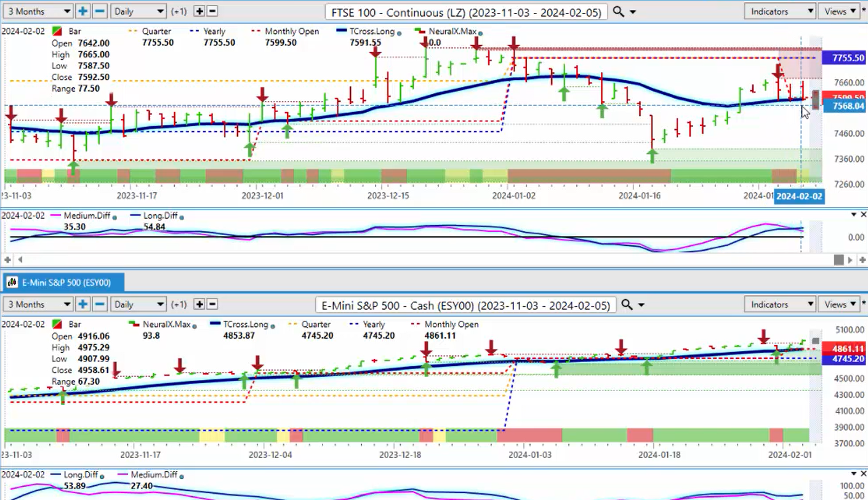Click info dot beside Long.Diff in FTSE pane
The width and height of the screenshot is (868, 500).
182,217
